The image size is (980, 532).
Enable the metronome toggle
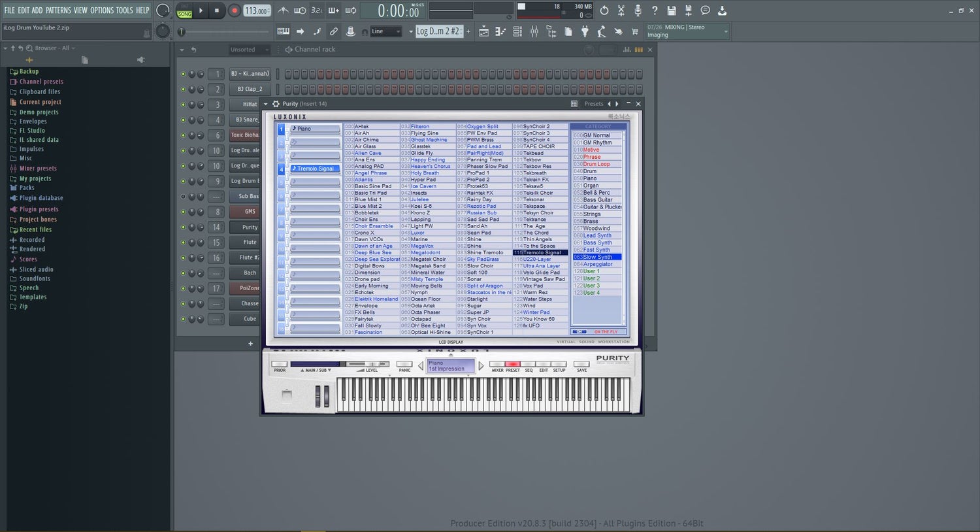283,10
